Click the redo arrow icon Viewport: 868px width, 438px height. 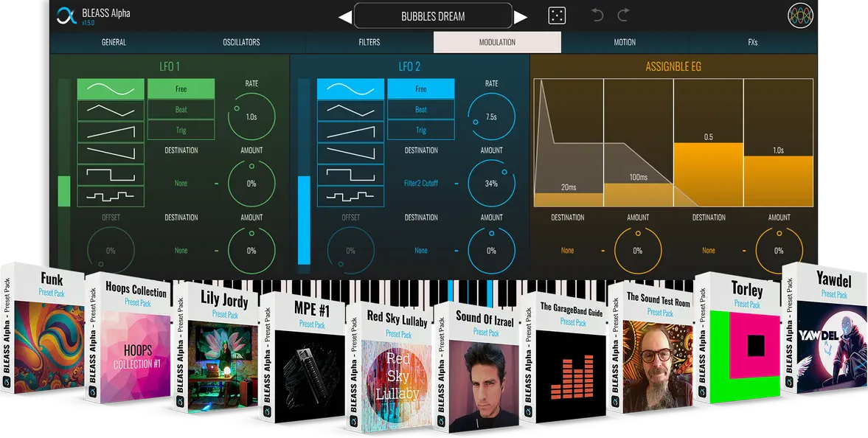point(623,15)
